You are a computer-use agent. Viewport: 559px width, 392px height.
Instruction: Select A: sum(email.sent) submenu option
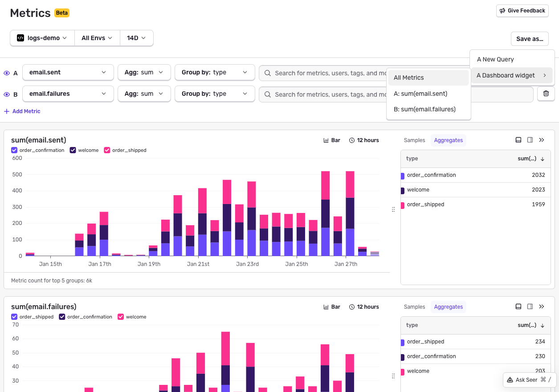428,94
